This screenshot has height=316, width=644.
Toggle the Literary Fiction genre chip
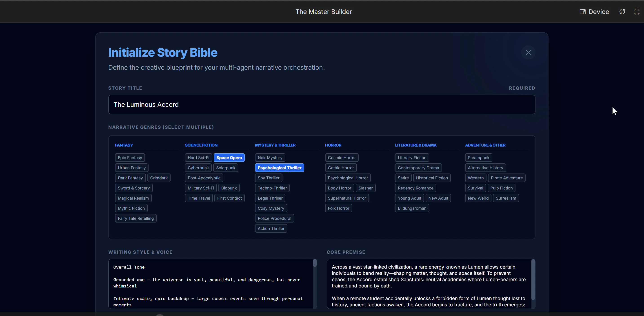(x=412, y=158)
